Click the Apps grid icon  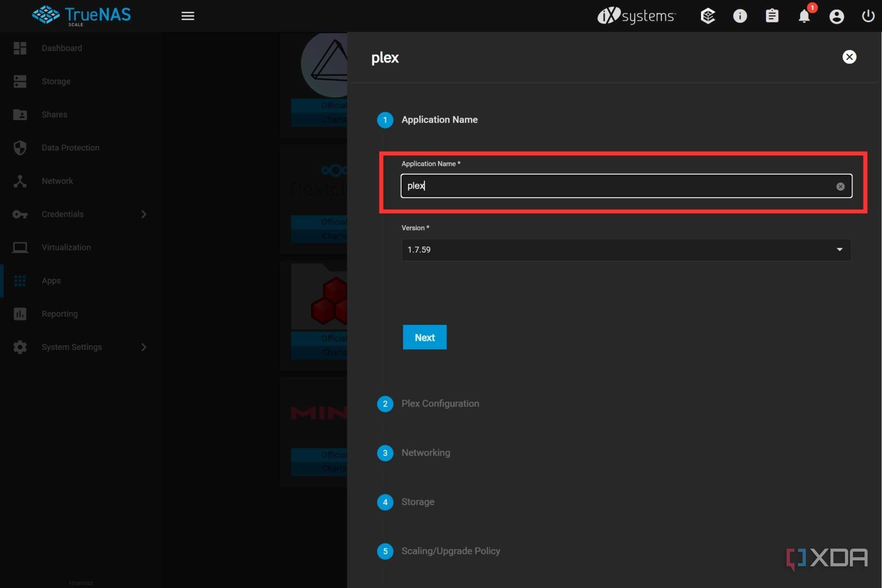point(20,281)
